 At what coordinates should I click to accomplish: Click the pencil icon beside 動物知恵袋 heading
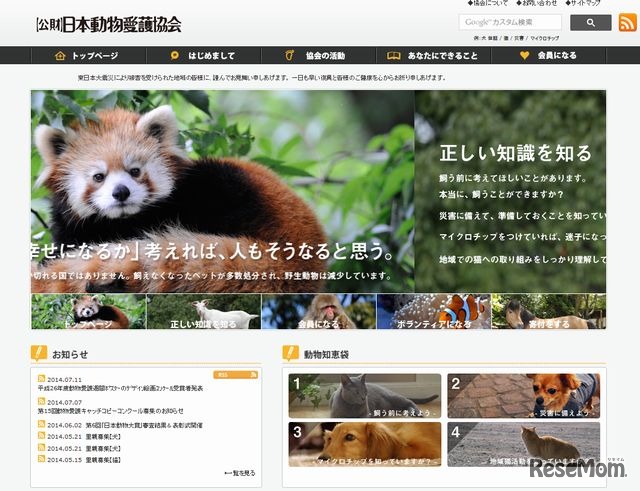tap(291, 353)
